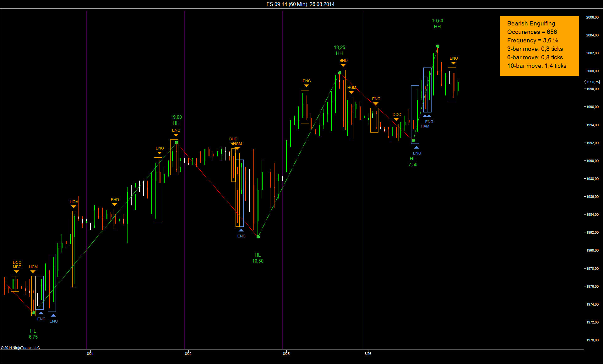Screen dimensions: 603x364
Task: Click the blue HAM pattern label
Action: pyautogui.click(x=425, y=126)
